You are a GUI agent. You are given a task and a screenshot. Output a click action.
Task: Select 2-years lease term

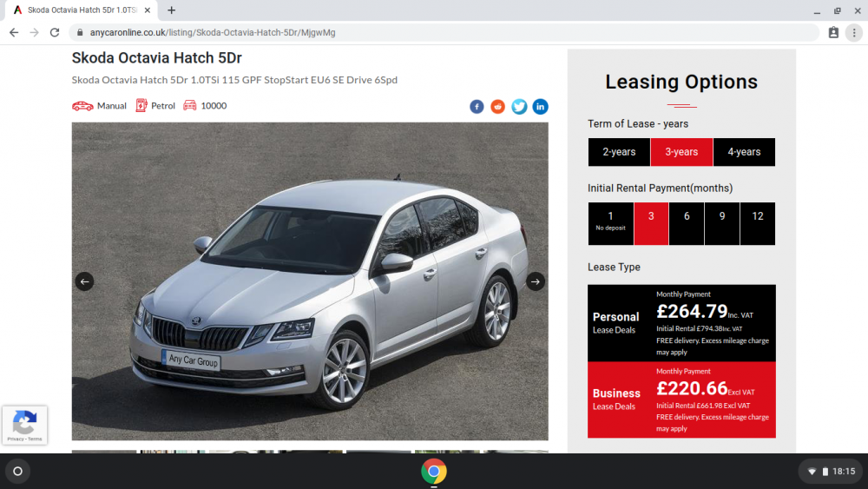pos(619,152)
